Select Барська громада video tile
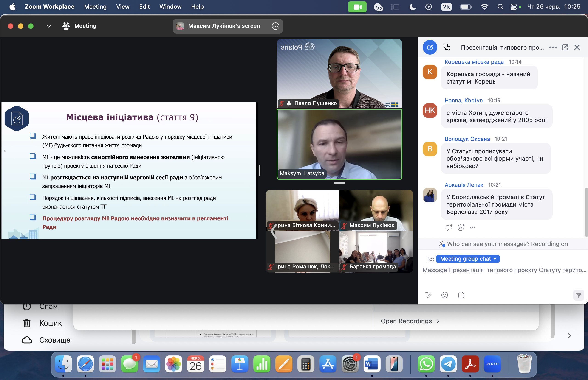The image size is (588, 380). tap(376, 252)
